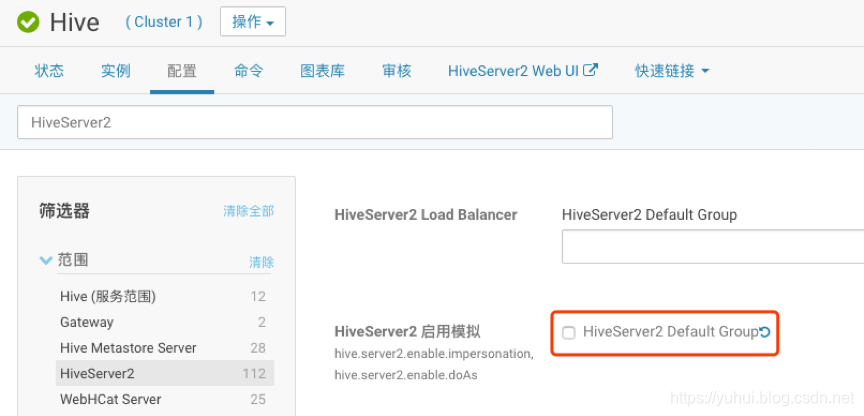Click the 筛选器 panel heading
This screenshot has height=416, width=864.
click(64, 210)
